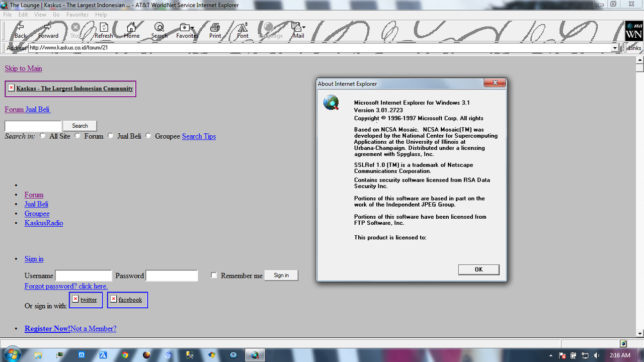
Task: Select the Forum search radio button
Action: point(77,136)
